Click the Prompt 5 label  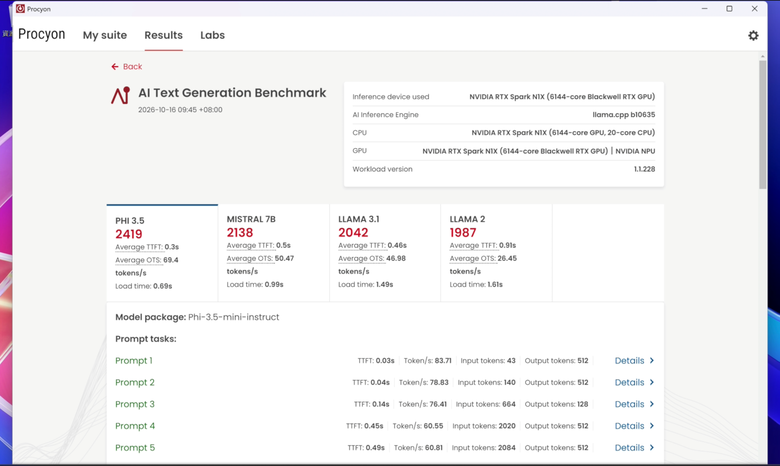[x=135, y=448]
